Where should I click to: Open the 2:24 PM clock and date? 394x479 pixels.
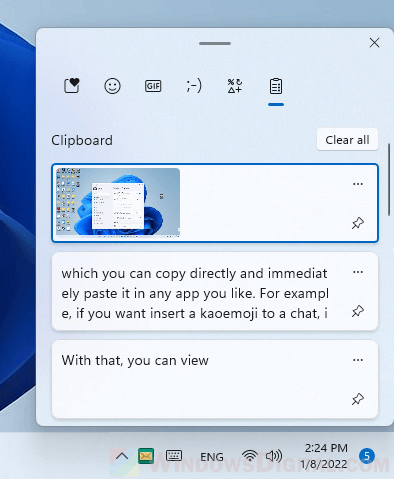coord(325,456)
